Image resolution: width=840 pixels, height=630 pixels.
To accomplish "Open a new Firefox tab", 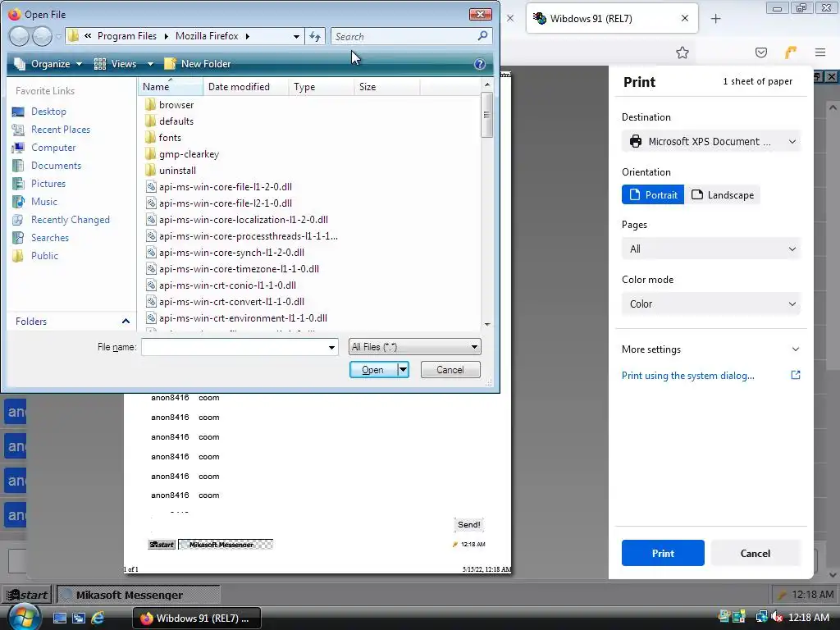I will [x=715, y=19].
